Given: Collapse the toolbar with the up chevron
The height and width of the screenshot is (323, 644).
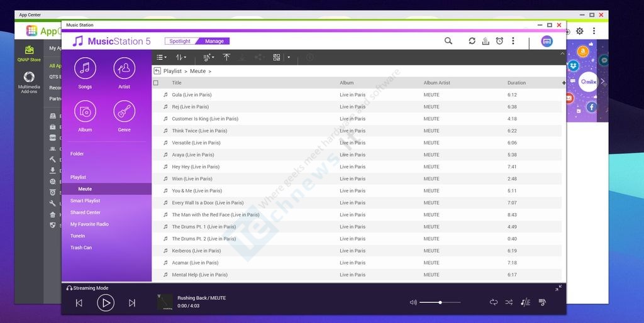Looking at the screenshot, I should [562, 54].
